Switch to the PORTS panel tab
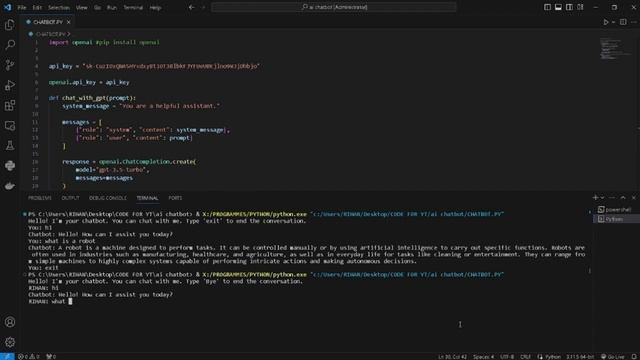 coord(175,198)
